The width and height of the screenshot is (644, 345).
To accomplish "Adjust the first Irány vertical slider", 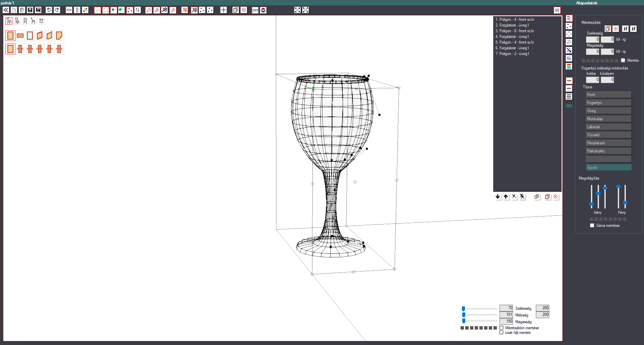I will (592, 204).
